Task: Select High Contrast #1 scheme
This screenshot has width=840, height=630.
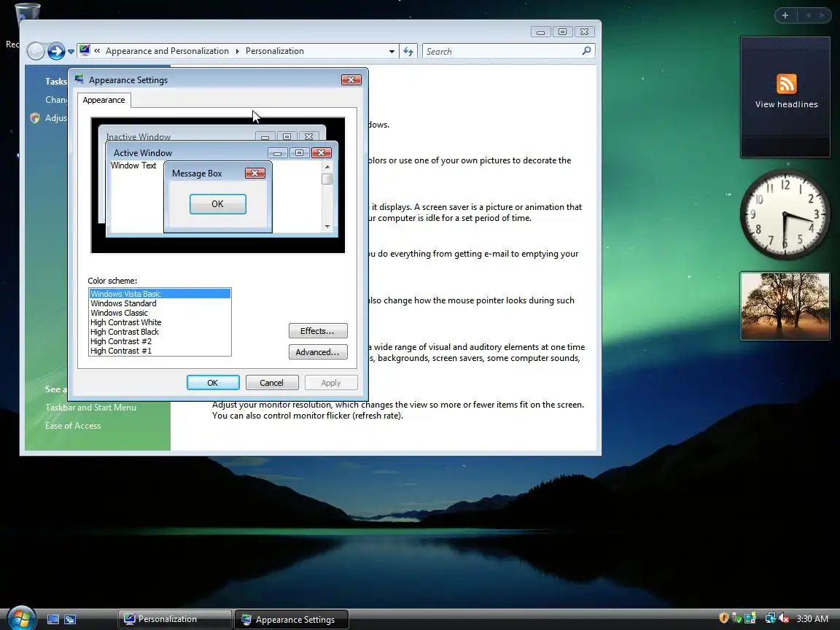Action: (160, 351)
